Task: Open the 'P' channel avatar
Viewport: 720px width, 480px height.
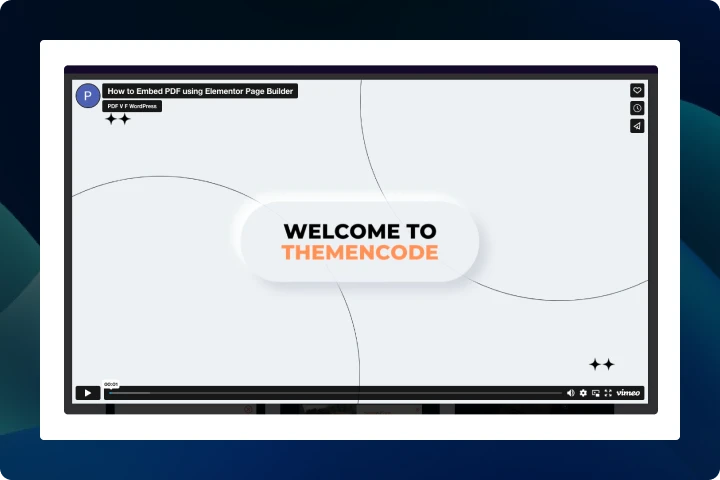Action: (x=88, y=96)
